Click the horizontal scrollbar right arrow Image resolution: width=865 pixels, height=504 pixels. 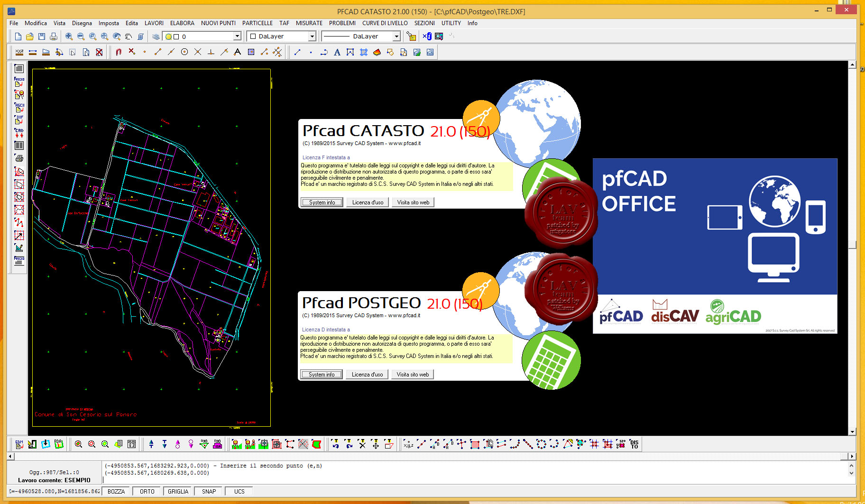tap(852, 456)
